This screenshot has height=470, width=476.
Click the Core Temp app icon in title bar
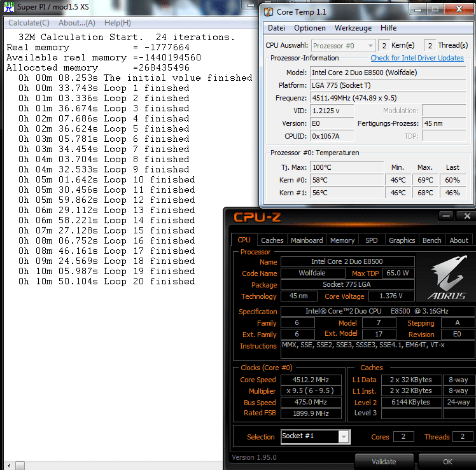click(269, 12)
